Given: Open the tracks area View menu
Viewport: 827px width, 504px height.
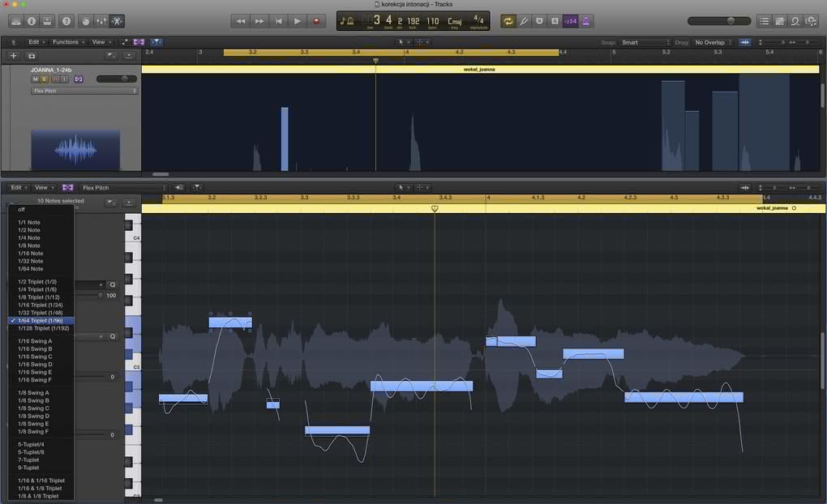Looking at the screenshot, I should pyautogui.click(x=101, y=42).
